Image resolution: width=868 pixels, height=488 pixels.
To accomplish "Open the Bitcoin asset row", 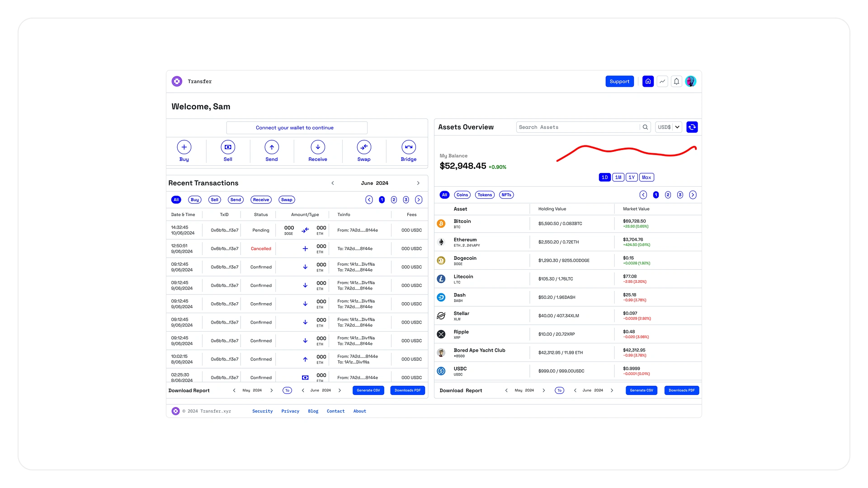I will pyautogui.click(x=462, y=224).
